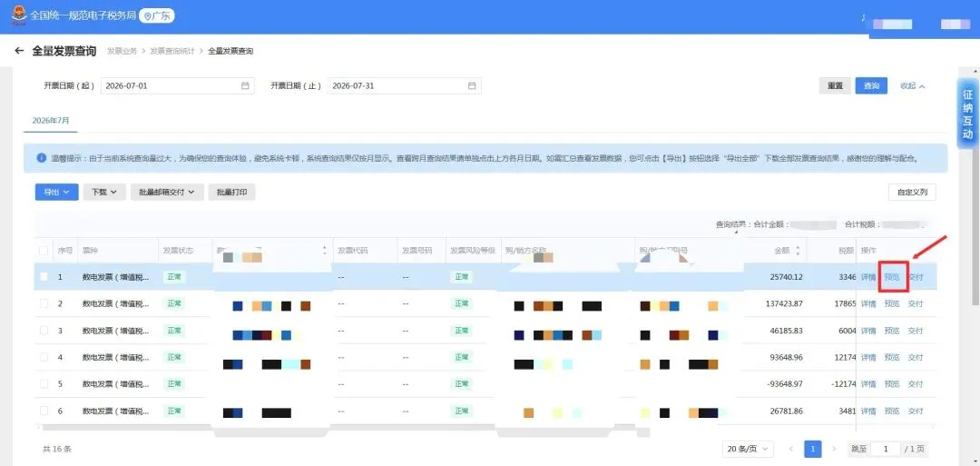Sort by the 金额 column arrows
Image resolution: width=980 pixels, height=466 pixels.
click(797, 250)
